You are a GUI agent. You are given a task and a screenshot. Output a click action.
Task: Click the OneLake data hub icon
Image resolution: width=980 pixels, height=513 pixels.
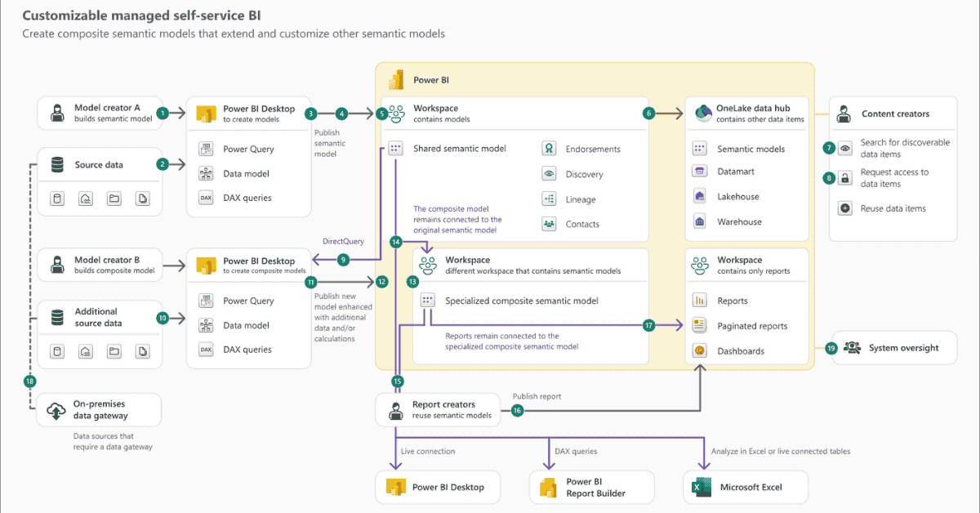click(x=702, y=113)
